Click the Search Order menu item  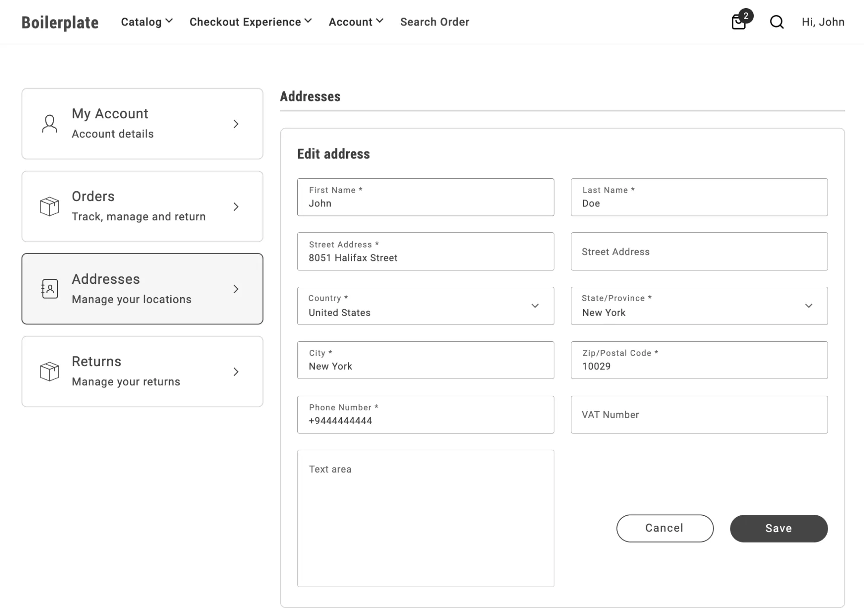click(434, 21)
